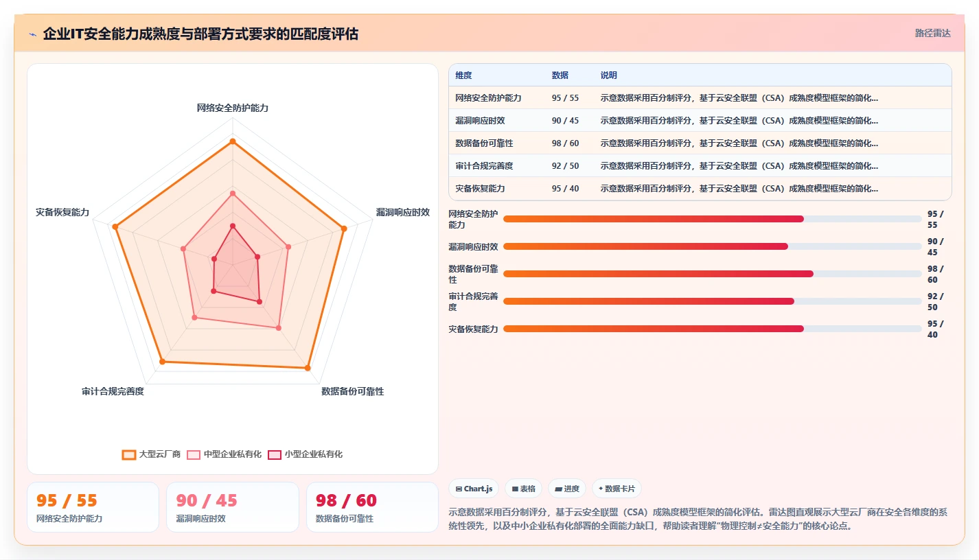The height and width of the screenshot is (560, 979).
Task: Click the 数据备份可靠性 progress bar
Action: click(x=712, y=274)
